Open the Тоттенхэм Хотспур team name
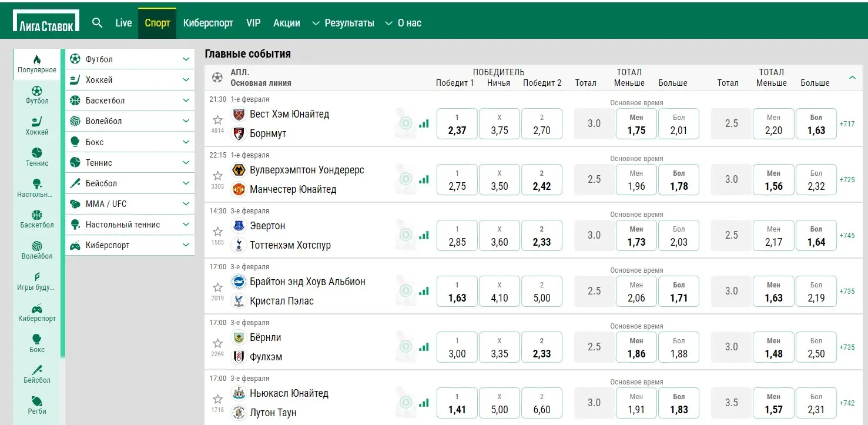Image resolution: width=868 pixels, height=425 pixels. point(290,245)
